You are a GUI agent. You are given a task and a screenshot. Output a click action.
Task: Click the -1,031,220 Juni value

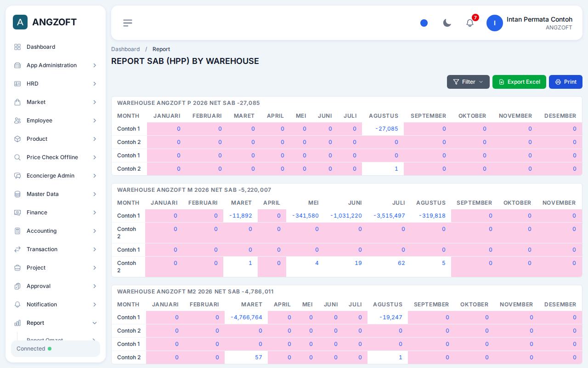[346, 216]
